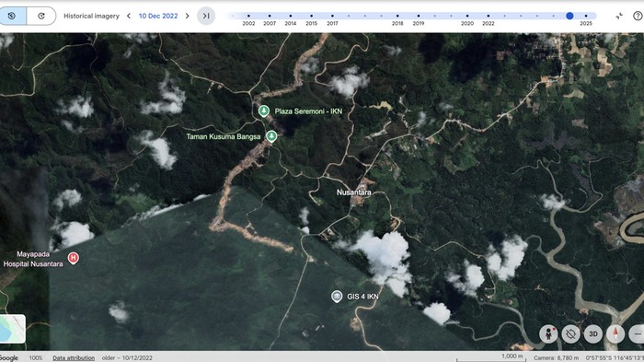Image resolution: width=644 pixels, height=362 pixels.
Task: Activate the Street View pegman icon
Action: point(548,333)
